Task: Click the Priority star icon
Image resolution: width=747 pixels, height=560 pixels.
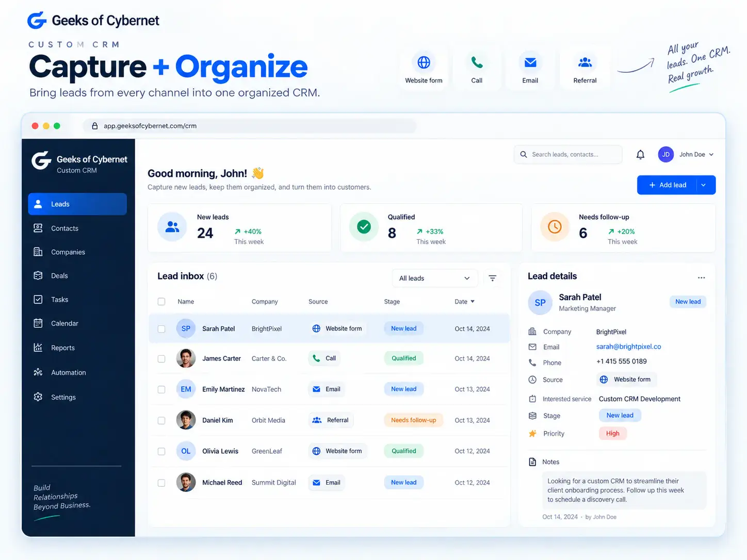Action: click(532, 434)
